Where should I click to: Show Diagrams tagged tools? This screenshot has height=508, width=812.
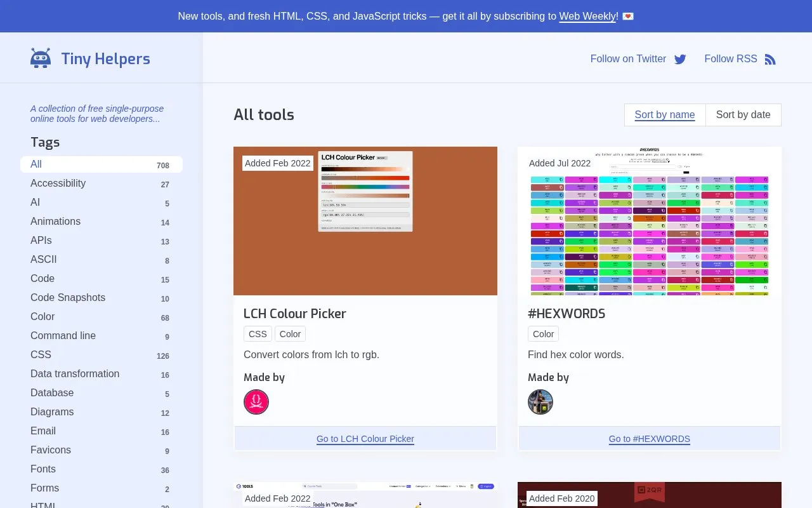(x=101, y=412)
